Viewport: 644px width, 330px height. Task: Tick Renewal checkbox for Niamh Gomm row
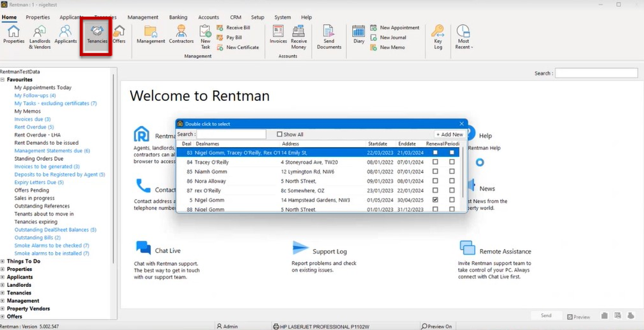pos(435,171)
